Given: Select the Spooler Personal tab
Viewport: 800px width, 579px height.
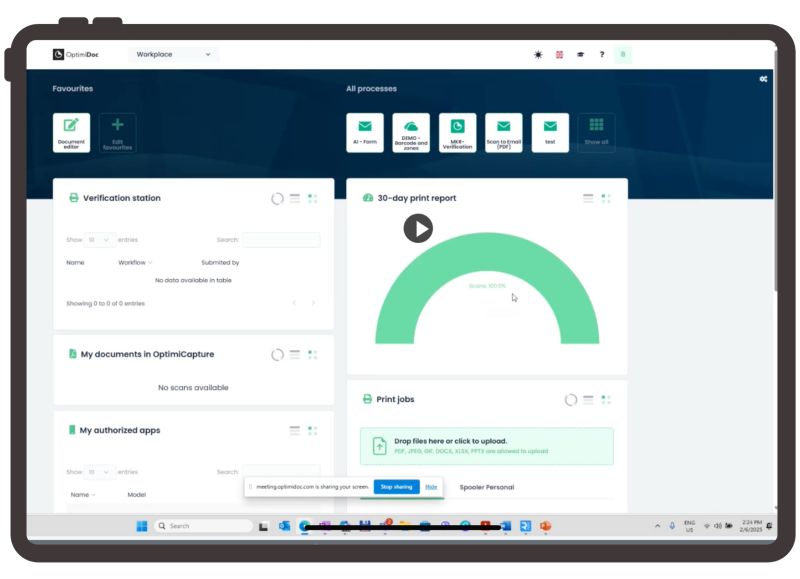Looking at the screenshot, I should 486,487.
